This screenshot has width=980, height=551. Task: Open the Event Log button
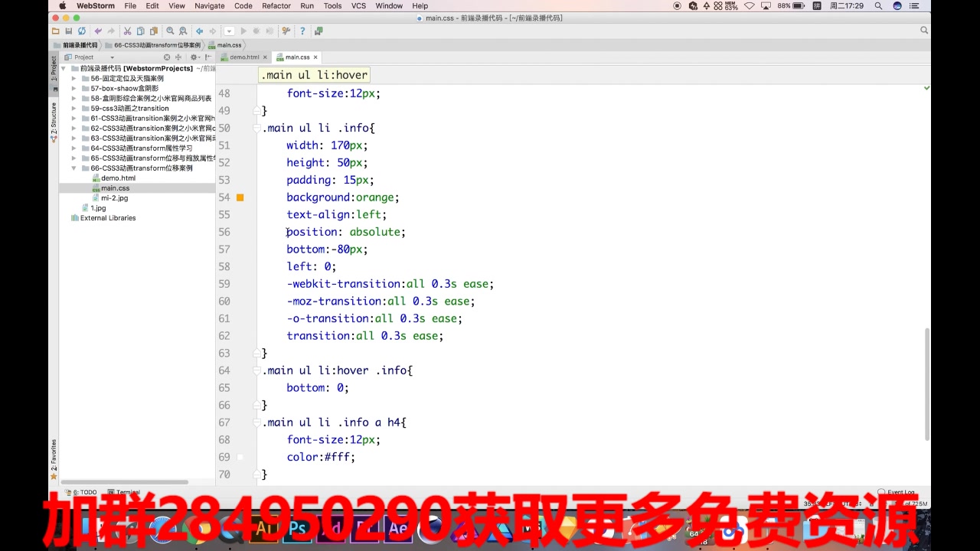(x=897, y=492)
